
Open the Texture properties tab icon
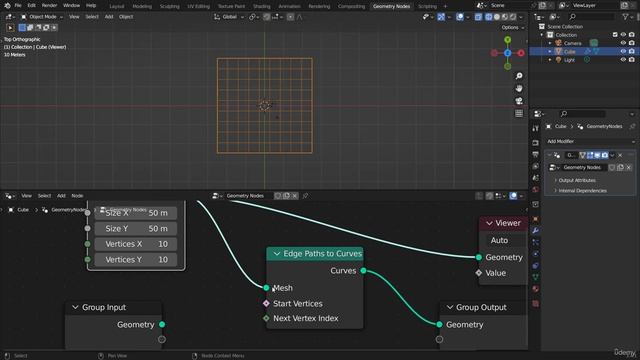click(x=535, y=304)
